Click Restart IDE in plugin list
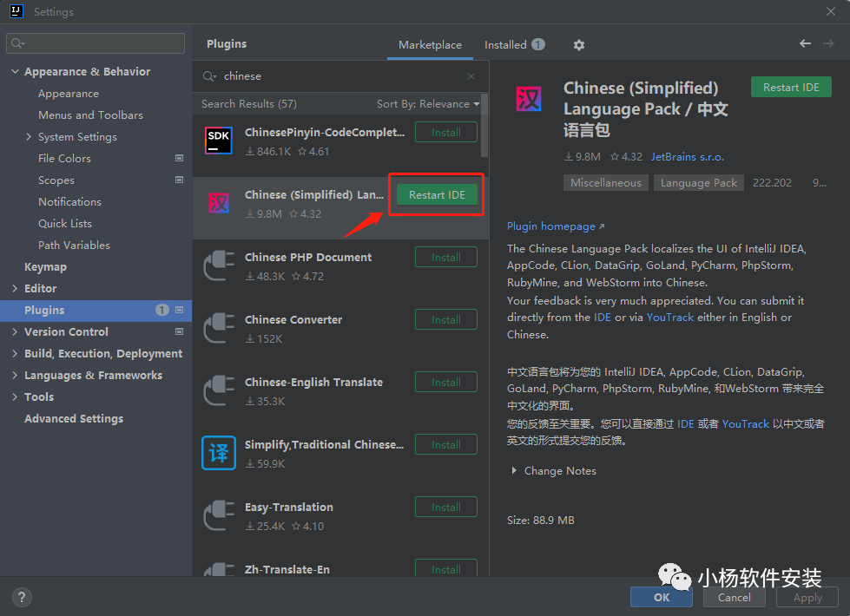The image size is (850, 616). (437, 195)
